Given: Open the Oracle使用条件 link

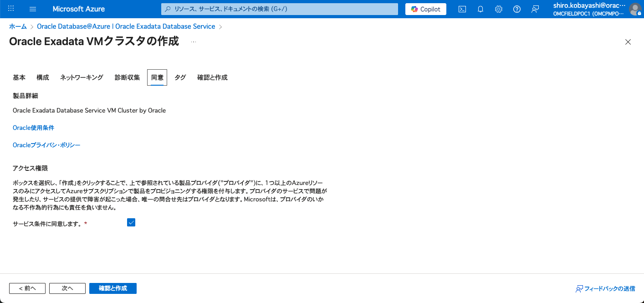Looking at the screenshot, I should coord(33,127).
